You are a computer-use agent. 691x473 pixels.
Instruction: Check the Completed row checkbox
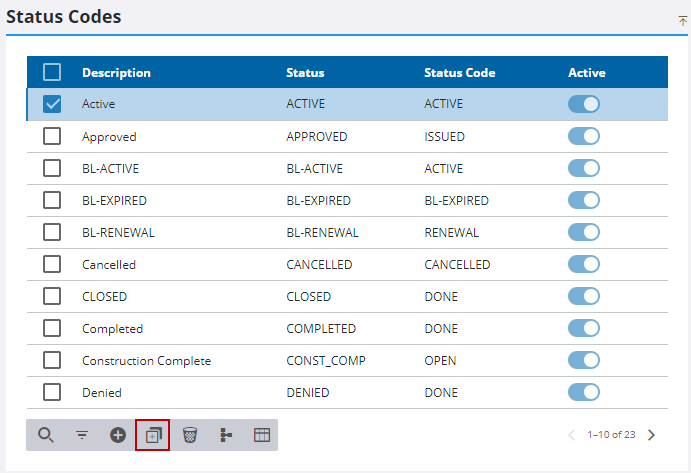point(52,328)
